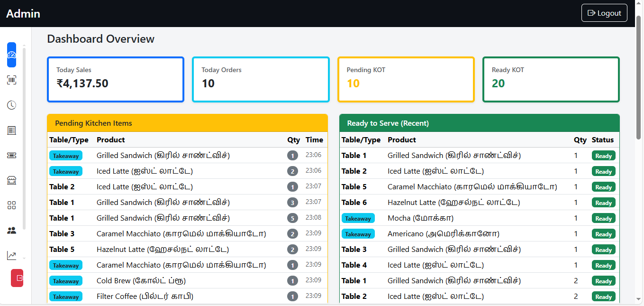The height and width of the screenshot is (306, 644).
Task: Click the Today Orders card
Action: [x=261, y=79]
